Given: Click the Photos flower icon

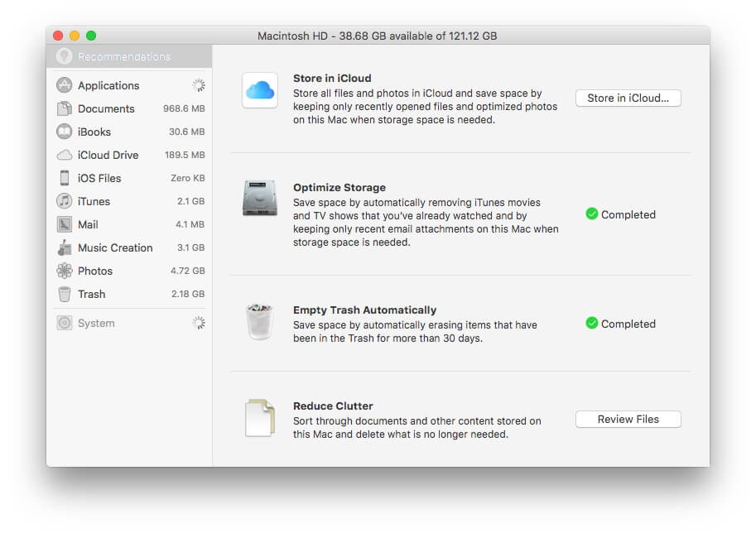Looking at the screenshot, I should tap(64, 271).
